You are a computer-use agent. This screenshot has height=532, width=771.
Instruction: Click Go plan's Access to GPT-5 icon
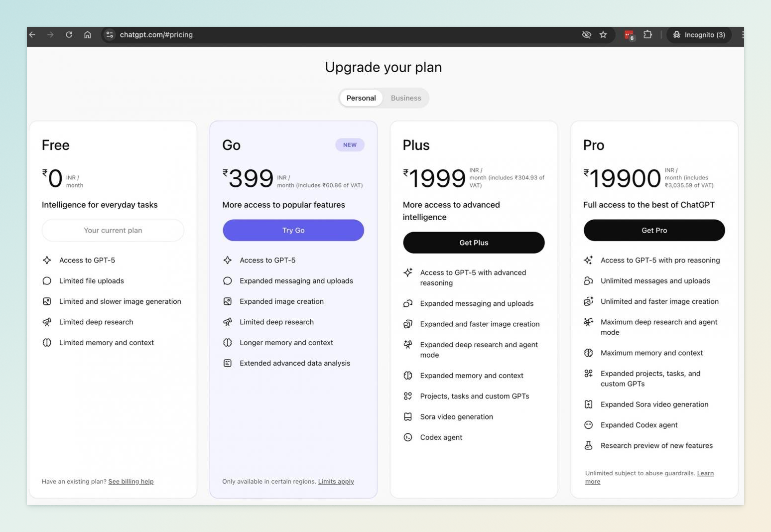pos(228,260)
